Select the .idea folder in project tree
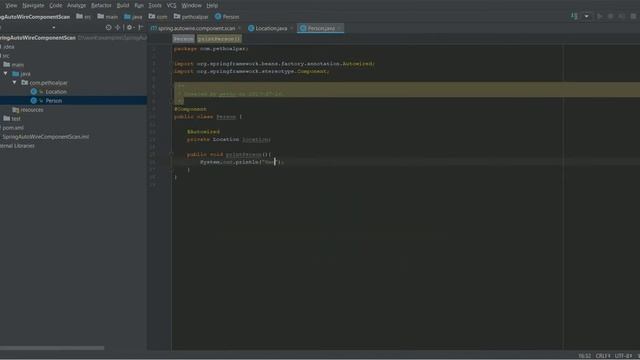 (9, 47)
